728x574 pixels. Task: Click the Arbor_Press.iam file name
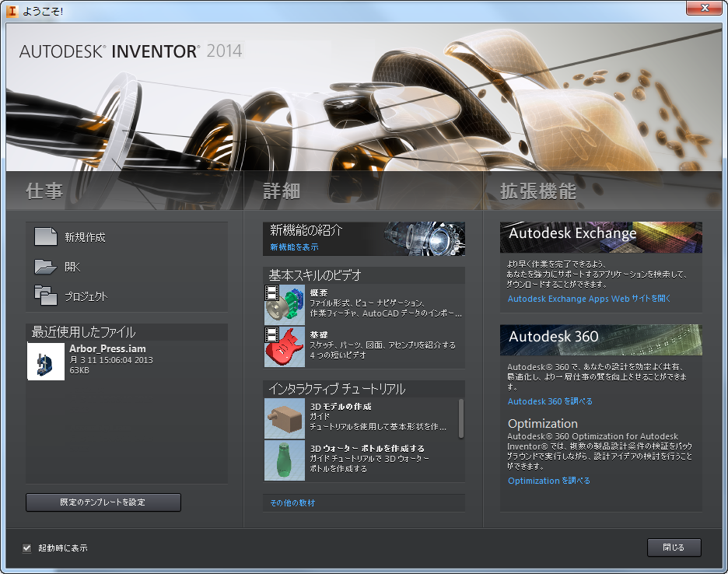[107, 348]
